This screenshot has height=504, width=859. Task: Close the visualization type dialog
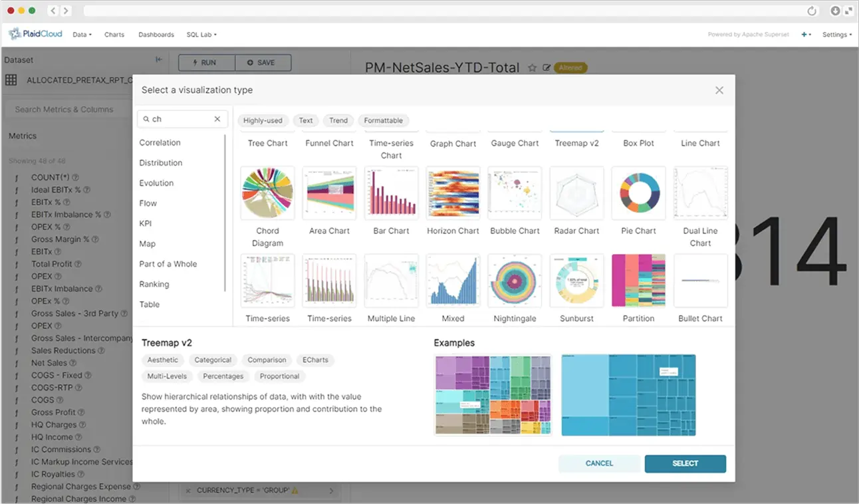click(x=719, y=90)
